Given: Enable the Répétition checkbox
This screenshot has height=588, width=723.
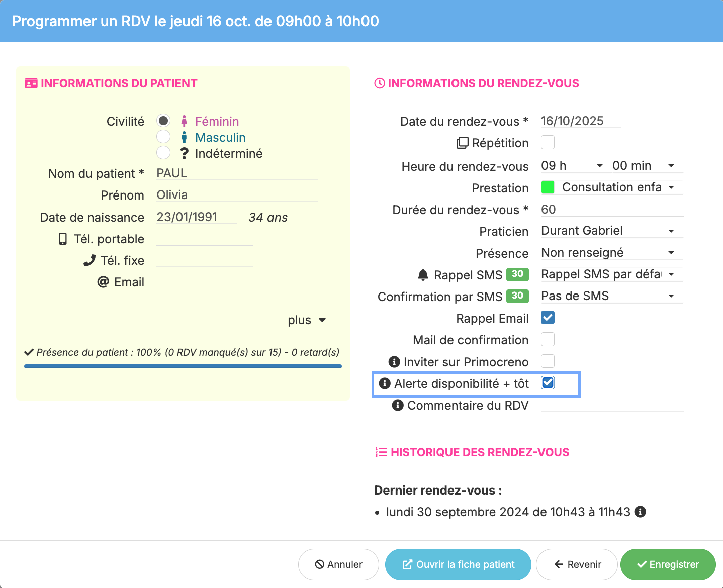Looking at the screenshot, I should coord(548,143).
